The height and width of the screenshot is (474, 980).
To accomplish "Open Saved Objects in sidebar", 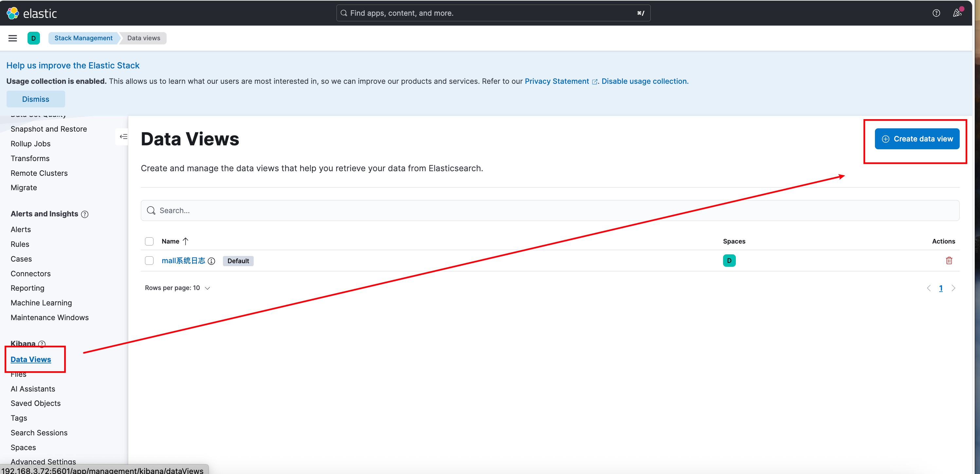I will (x=35, y=403).
